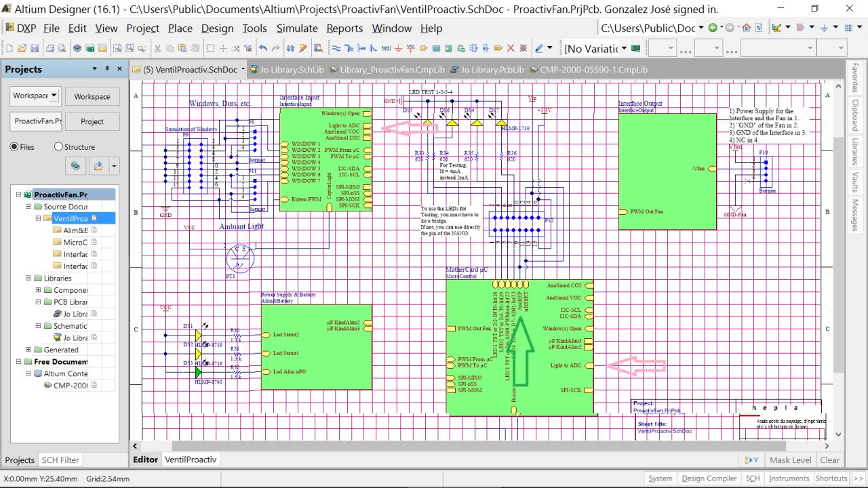Open the Workspace combo box dropdown
Image resolution: width=868 pixels, height=488 pixels.
click(54, 96)
